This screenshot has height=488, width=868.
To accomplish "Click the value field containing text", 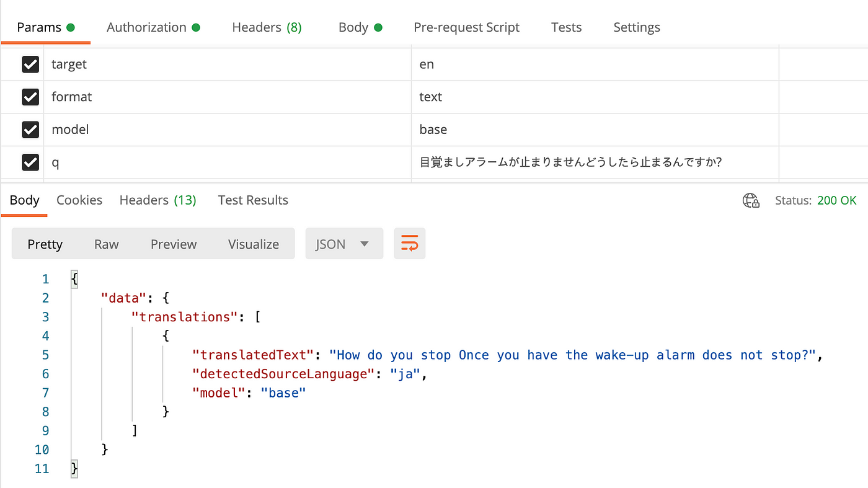I will (595, 97).
